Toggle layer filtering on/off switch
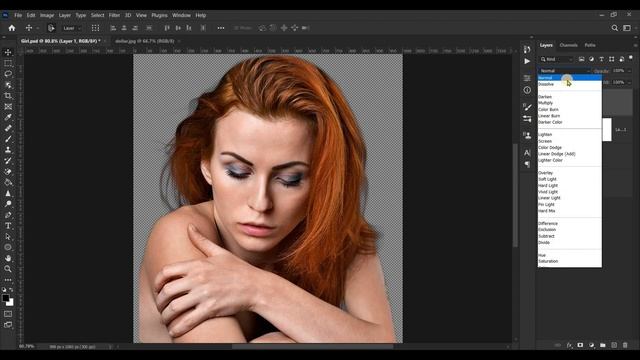 point(631,58)
